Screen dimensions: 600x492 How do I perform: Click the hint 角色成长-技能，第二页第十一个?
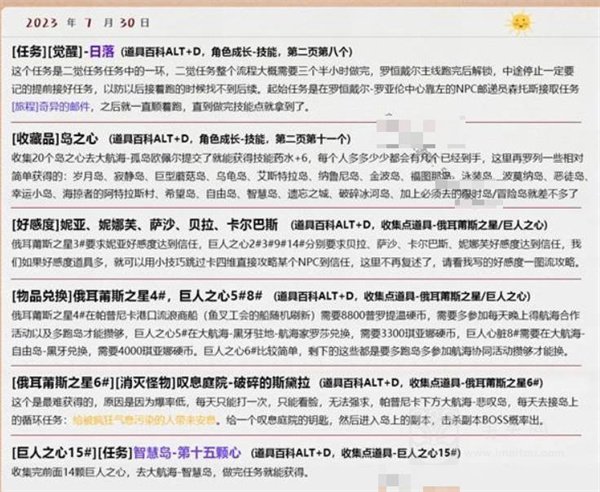click(274, 139)
